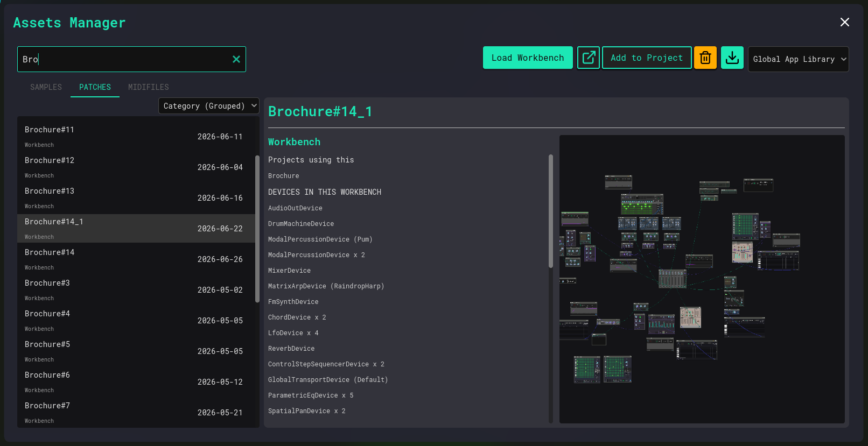Select the Brochure#4 patch
Viewport: 868px width, 446px height.
click(x=136, y=321)
